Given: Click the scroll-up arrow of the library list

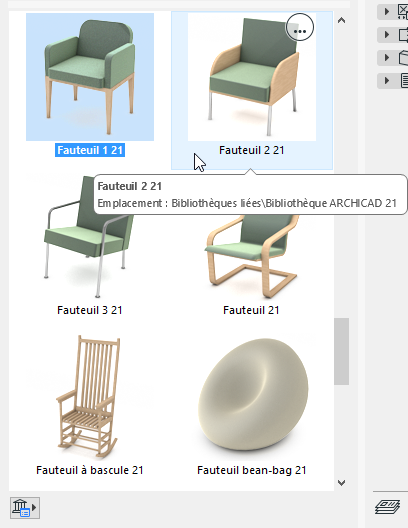Looking at the screenshot, I should pyautogui.click(x=341, y=21).
